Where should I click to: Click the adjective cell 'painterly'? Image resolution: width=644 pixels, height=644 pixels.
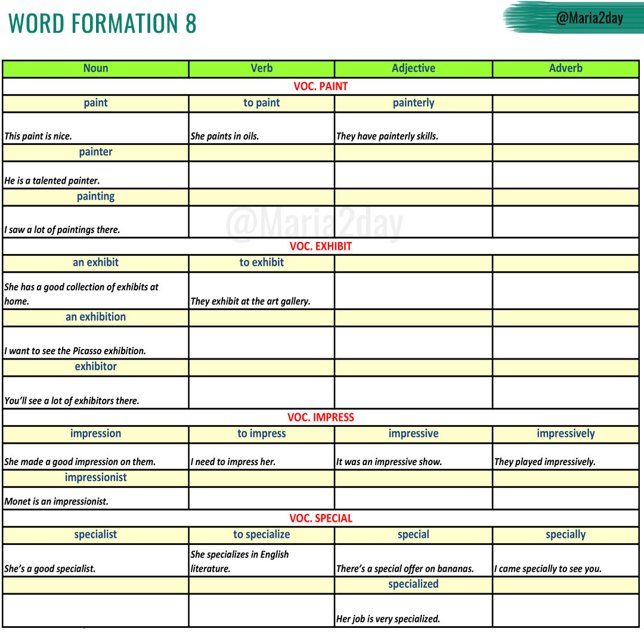413,103
